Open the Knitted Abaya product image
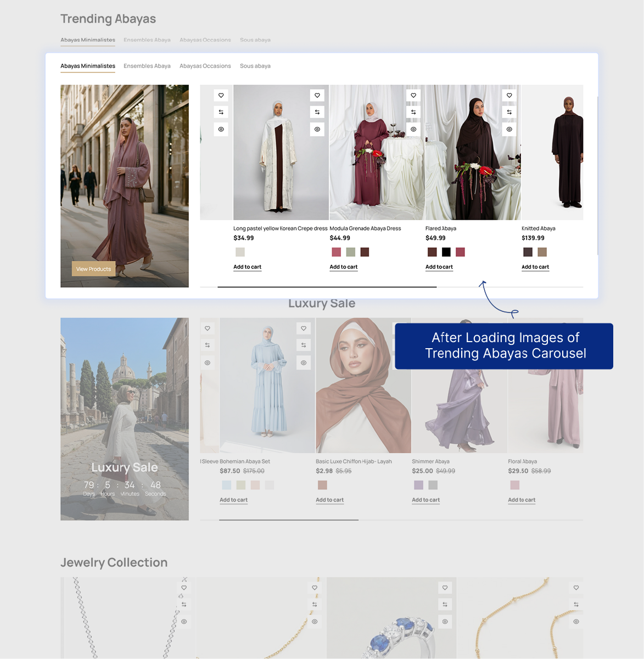644x659 pixels. click(552, 152)
